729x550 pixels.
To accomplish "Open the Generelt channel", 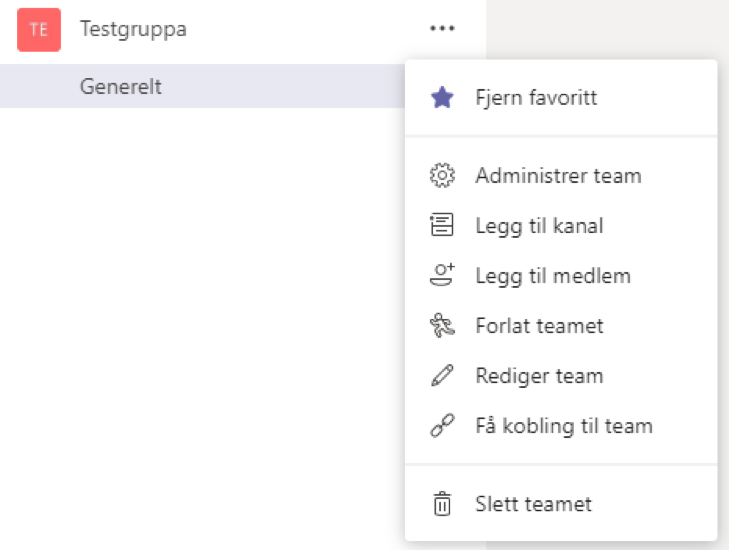I will click(x=121, y=86).
